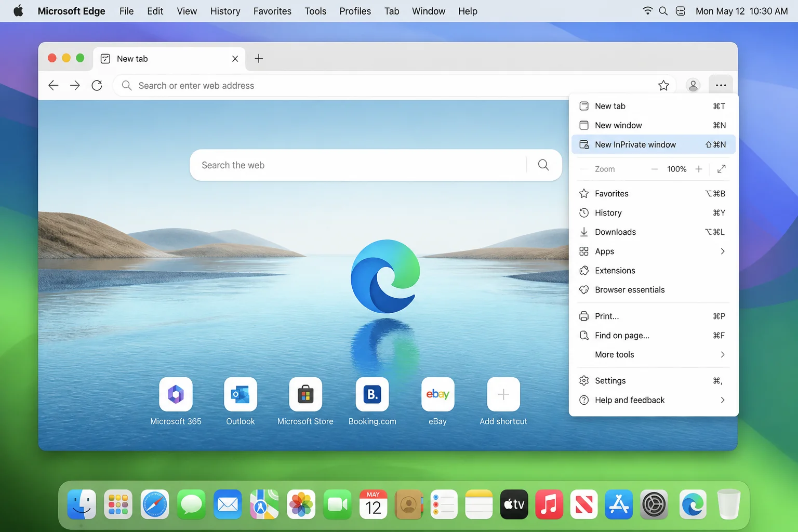Viewport: 798px width, 532px height.
Task: Click the date and time in menu bar
Action: tap(741, 11)
